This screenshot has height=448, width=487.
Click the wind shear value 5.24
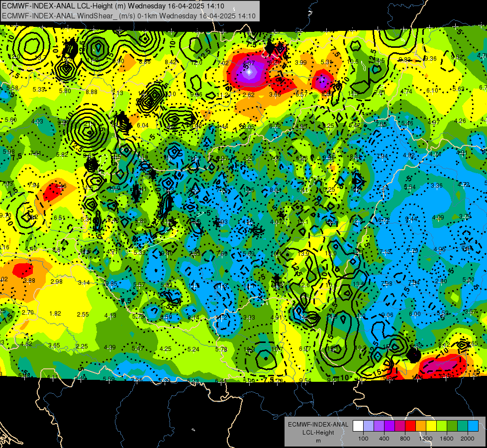tap(193, 349)
